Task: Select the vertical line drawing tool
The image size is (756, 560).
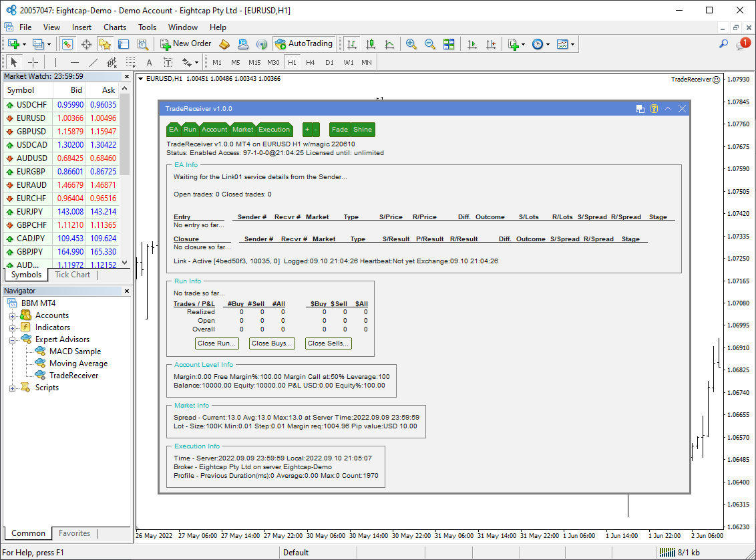Action: point(56,62)
